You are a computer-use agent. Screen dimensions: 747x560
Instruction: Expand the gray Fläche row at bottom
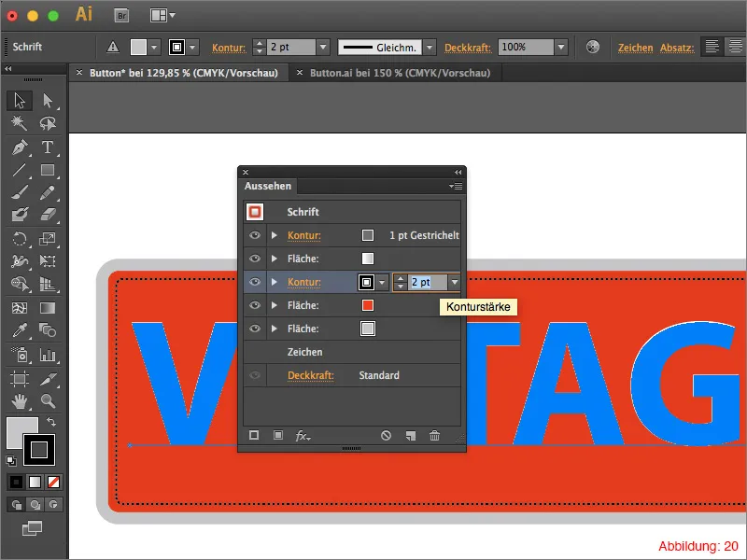pyautogui.click(x=274, y=329)
